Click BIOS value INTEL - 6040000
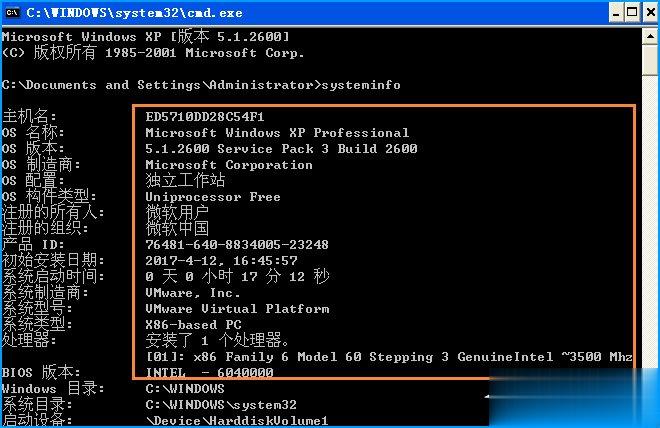Screen dimensions: 660x428 [x=209, y=372]
